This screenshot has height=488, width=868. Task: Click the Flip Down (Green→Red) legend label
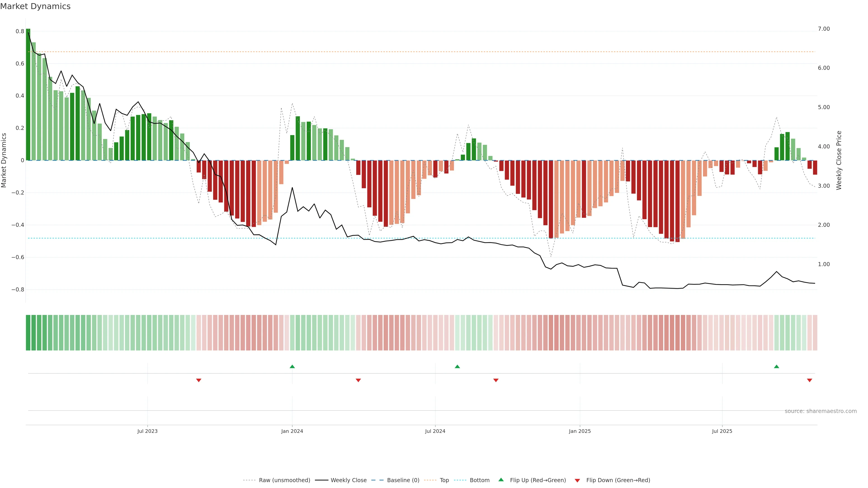click(618, 480)
